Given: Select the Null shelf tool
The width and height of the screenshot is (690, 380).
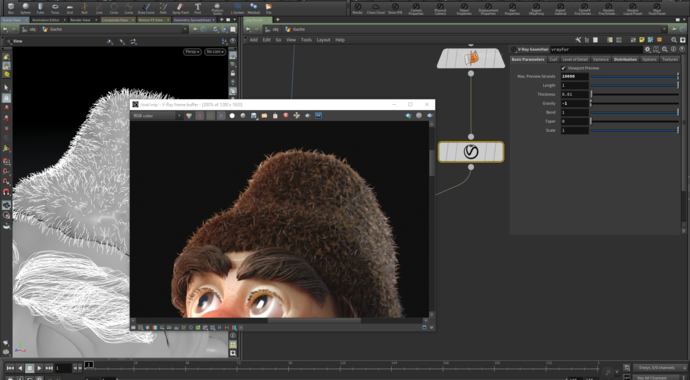Looking at the screenshot, I should click(x=84, y=7).
